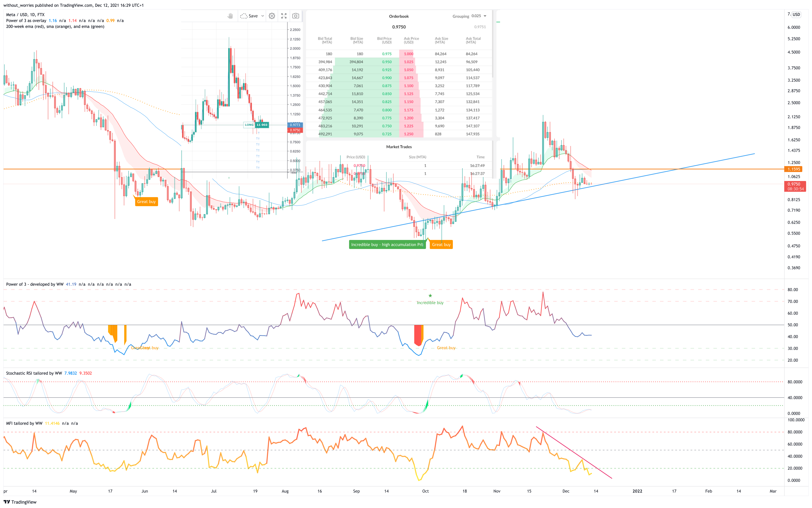Click the 11.4146 MFI value
The image size is (812, 508).
tap(52, 423)
